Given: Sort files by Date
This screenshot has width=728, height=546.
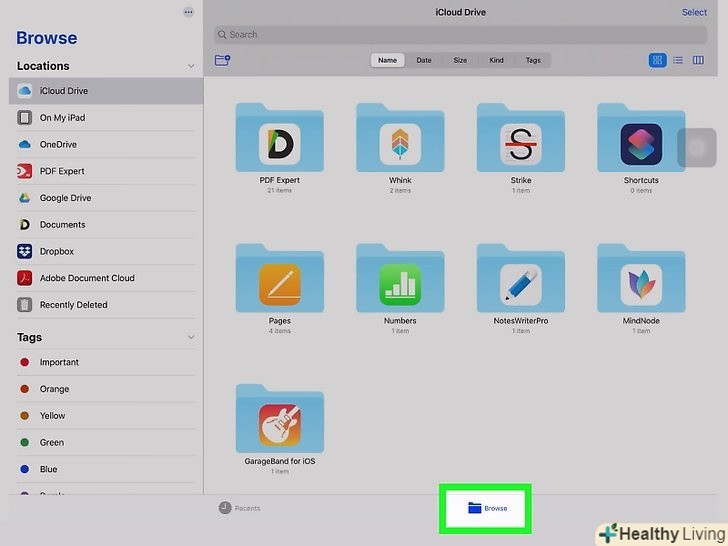Looking at the screenshot, I should point(424,60).
